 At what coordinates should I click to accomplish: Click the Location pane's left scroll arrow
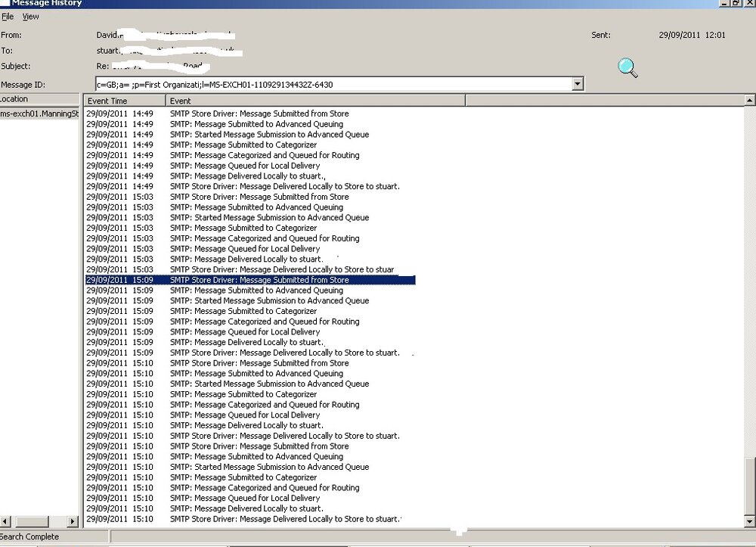[x=5, y=521]
